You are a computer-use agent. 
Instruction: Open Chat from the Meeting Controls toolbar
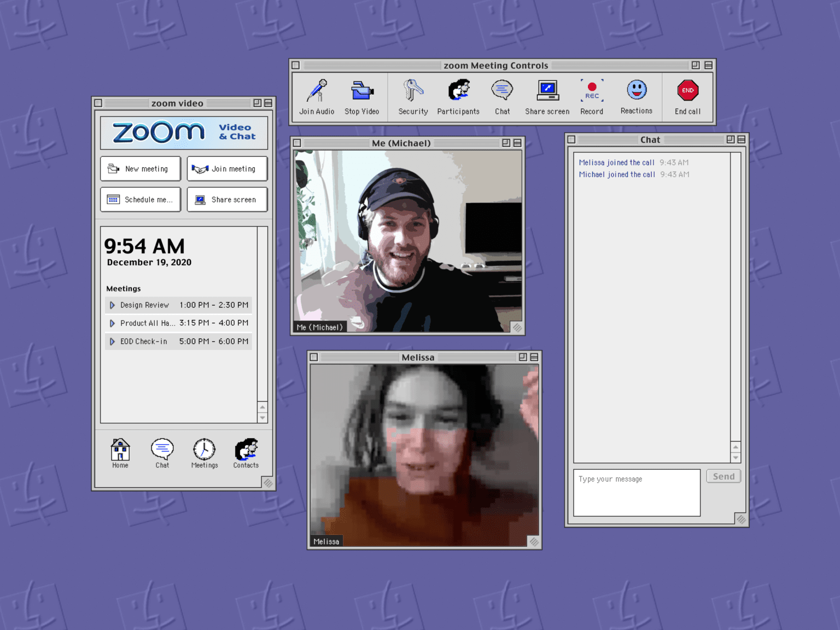pyautogui.click(x=502, y=91)
